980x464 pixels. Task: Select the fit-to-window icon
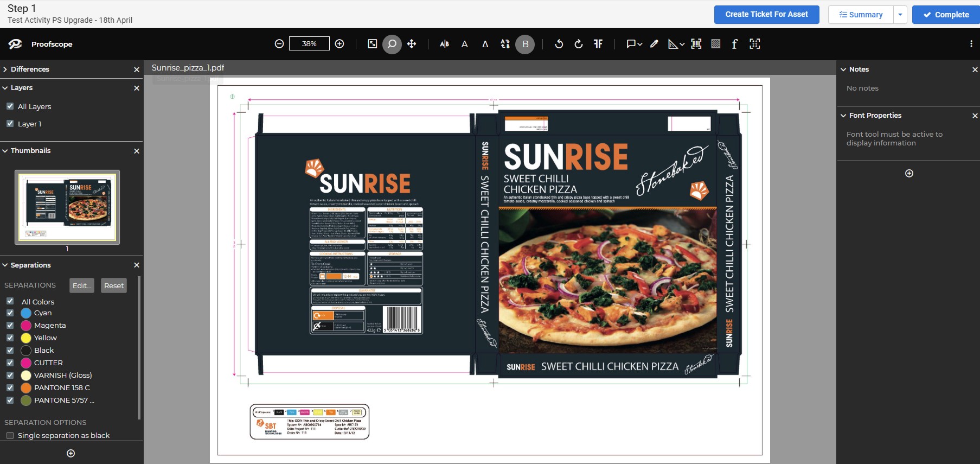coord(373,44)
